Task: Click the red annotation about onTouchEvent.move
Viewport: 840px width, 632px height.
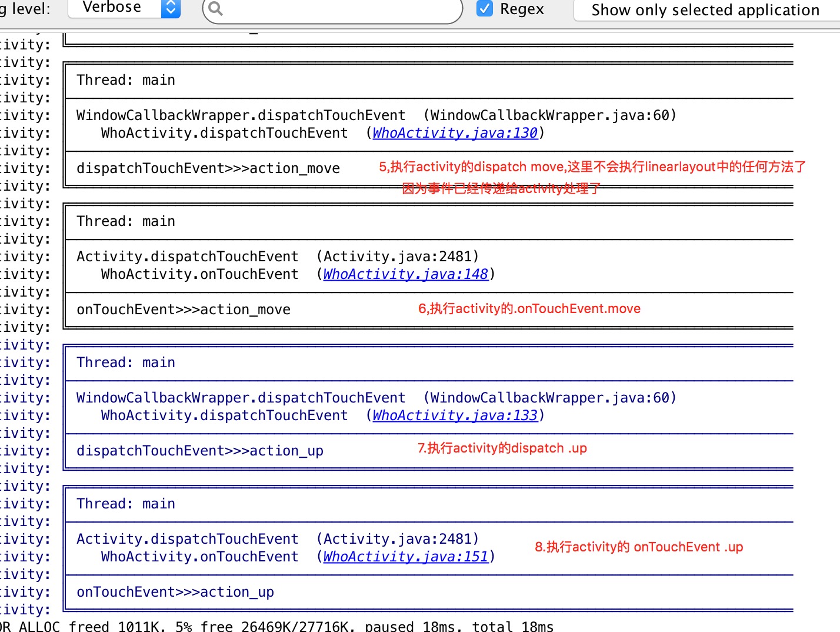Action: [529, 309]
